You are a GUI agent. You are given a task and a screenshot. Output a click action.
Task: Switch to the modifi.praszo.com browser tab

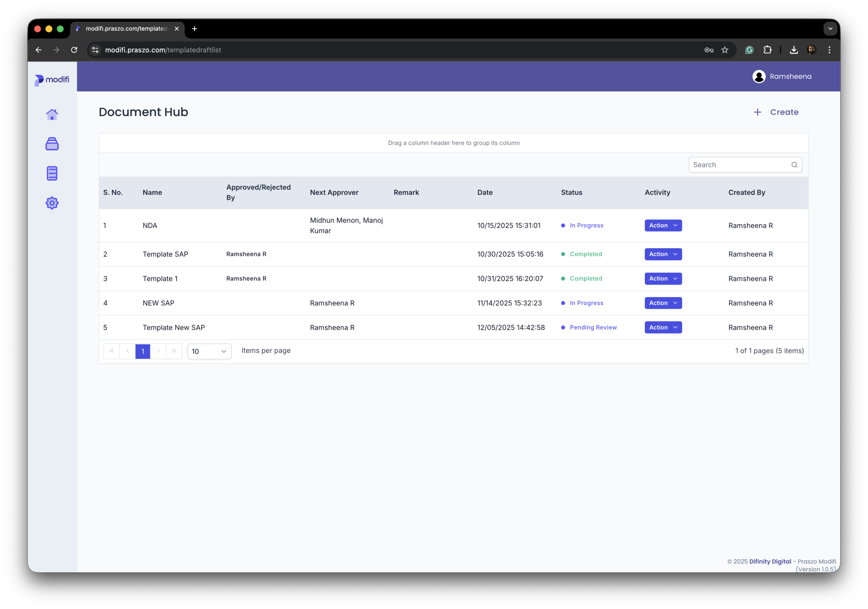point(127,29)
